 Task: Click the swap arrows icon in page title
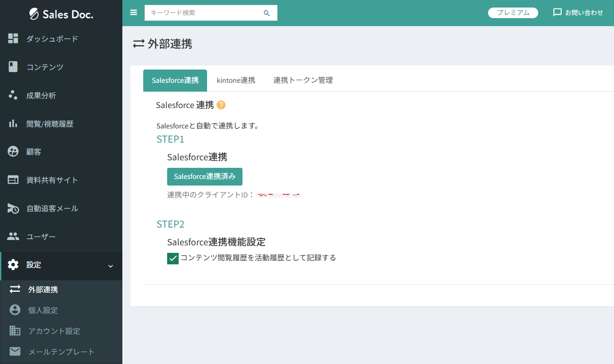[x=139, y=44]
